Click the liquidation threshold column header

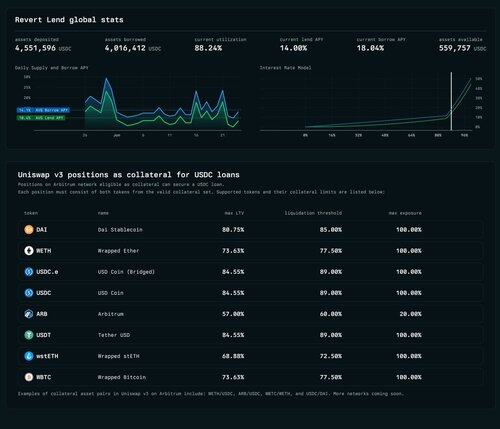[x=313, y=213]
